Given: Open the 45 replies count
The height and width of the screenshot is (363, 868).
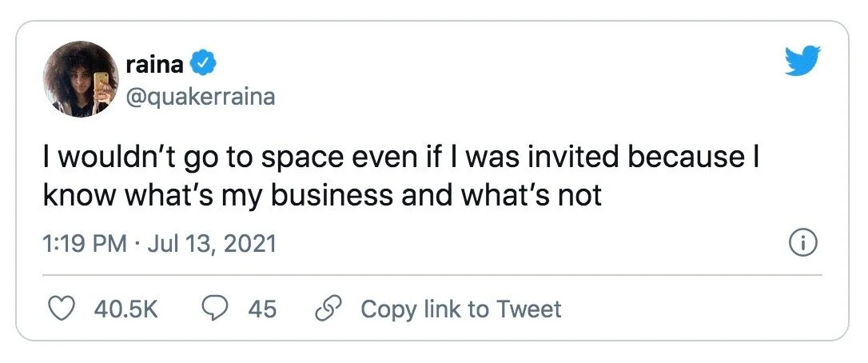Looking at the screenshot, I should point(262,309).
